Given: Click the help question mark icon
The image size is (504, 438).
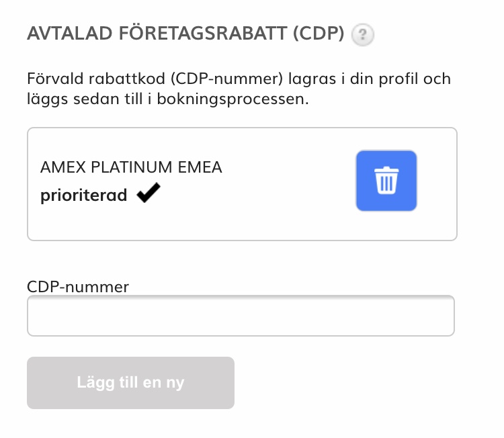Looking at the screenshot, I should [364, 34].
